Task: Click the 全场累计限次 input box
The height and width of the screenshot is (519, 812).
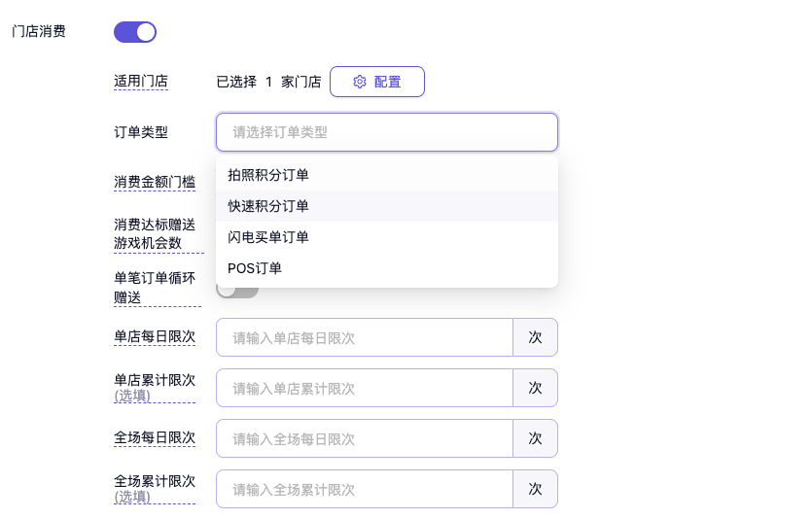Action: click(364, 490)
